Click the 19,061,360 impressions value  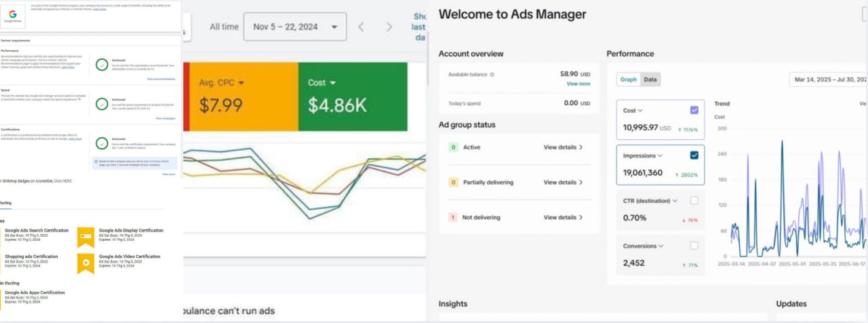(643, 173)
